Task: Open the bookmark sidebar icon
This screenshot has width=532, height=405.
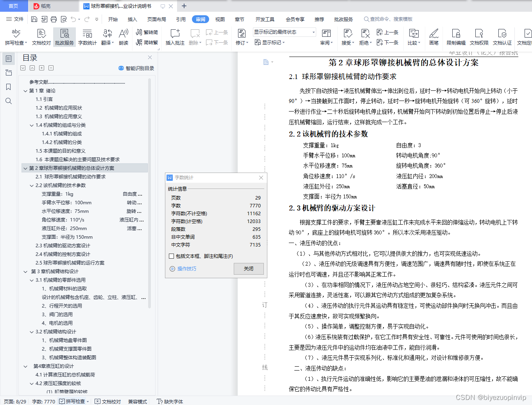Action: pos(8,87)
